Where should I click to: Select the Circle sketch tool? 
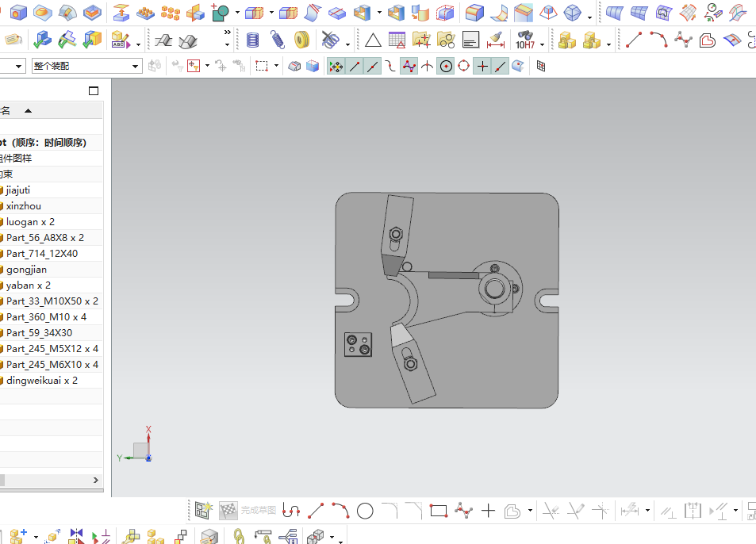pos(365,511)
